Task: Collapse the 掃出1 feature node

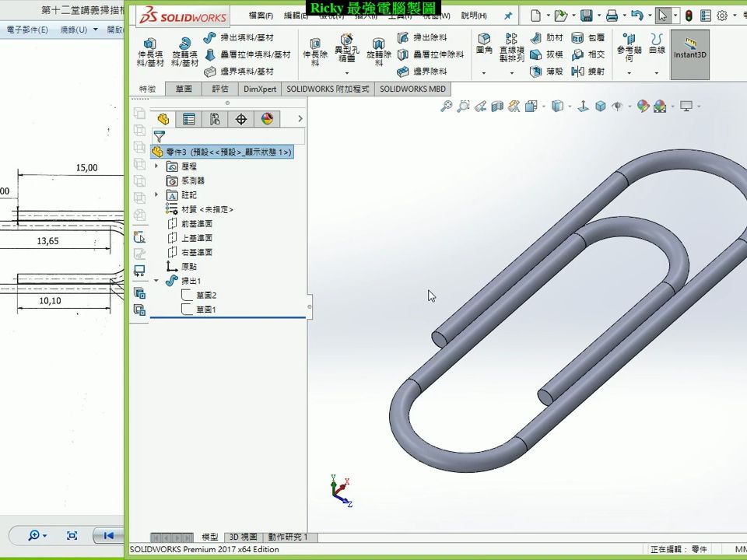Action: coord(156,281)
